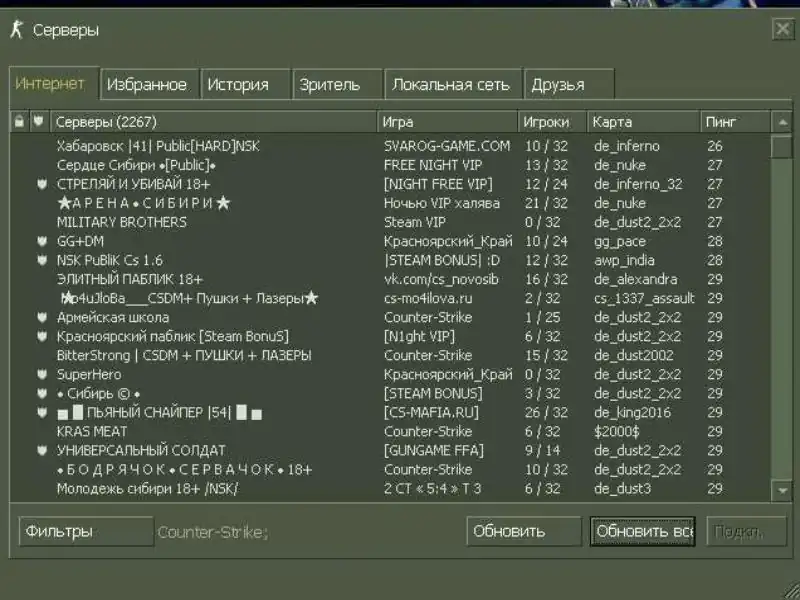Image resolution: width=800 pixels, height=600 pixels.
Task: Select server MILITARY BROTHERS
Action: tap(391, 222)
